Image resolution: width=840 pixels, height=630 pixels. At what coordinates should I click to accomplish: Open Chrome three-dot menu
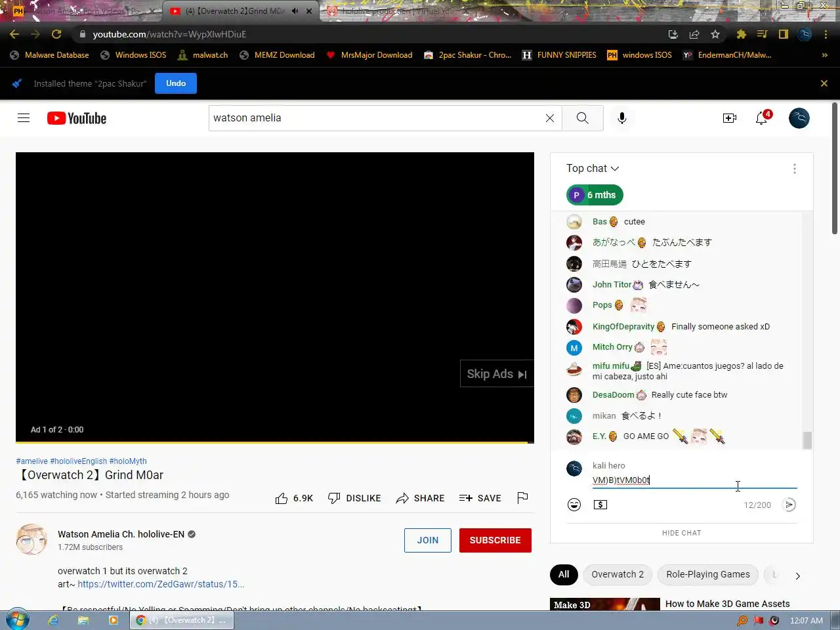pos(826,34)
